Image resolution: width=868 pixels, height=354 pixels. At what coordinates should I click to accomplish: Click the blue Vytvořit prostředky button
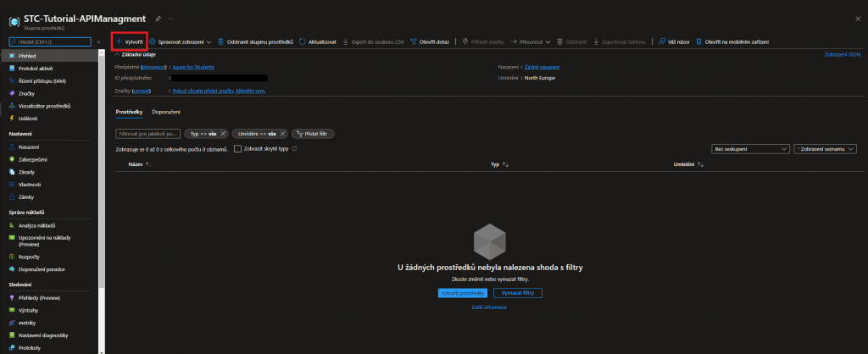tap(463, 292)
